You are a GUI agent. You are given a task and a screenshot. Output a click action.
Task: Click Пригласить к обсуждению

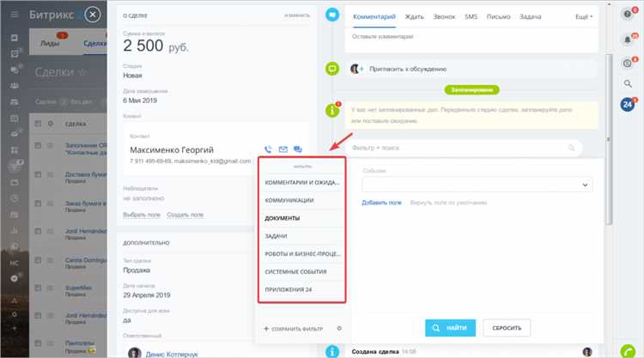407,69
